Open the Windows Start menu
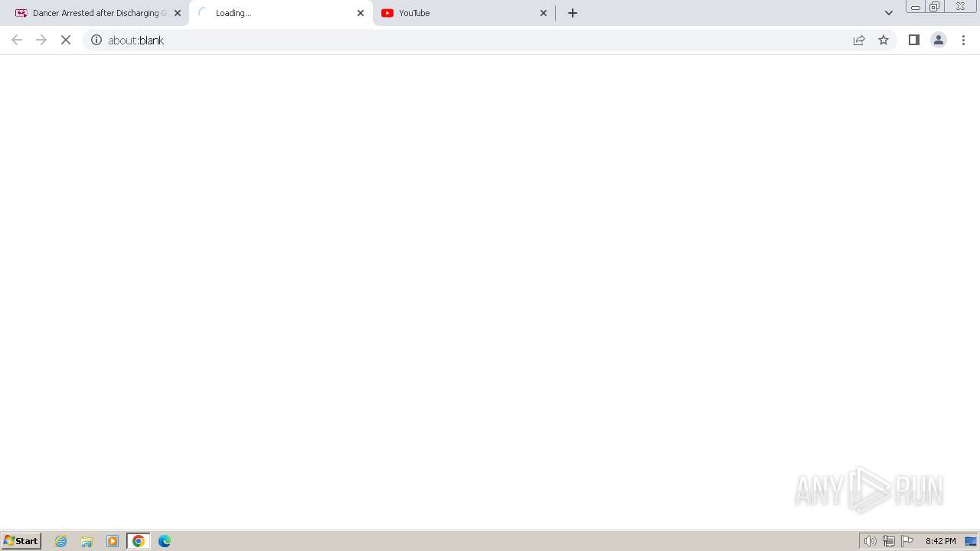Screen dimensions: 980x551 21,541
